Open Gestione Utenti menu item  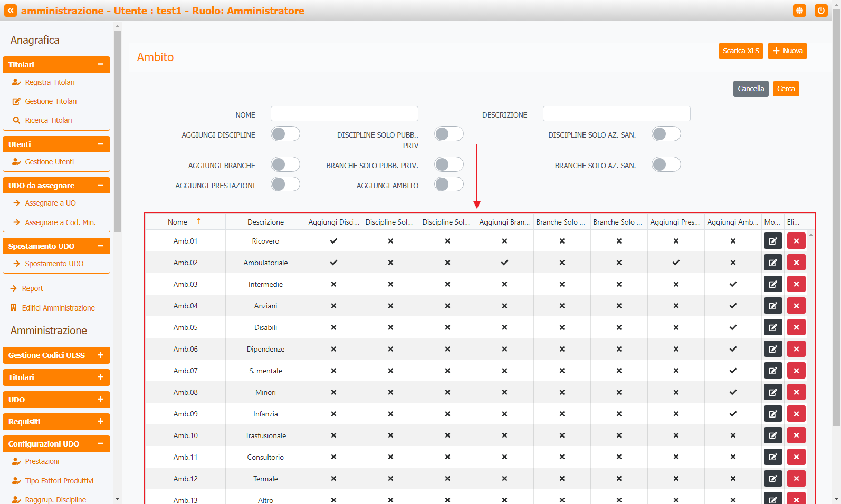pyautogui.click(x=49, y=162)
